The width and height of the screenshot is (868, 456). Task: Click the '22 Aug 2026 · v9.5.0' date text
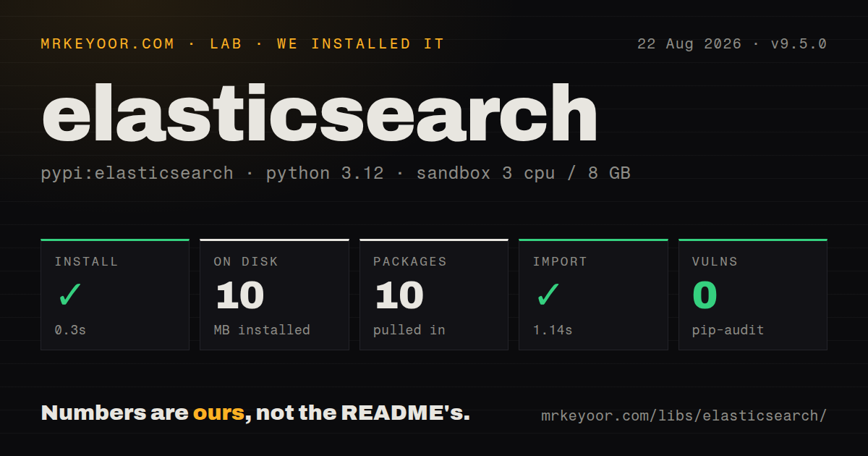click(732, 44)
